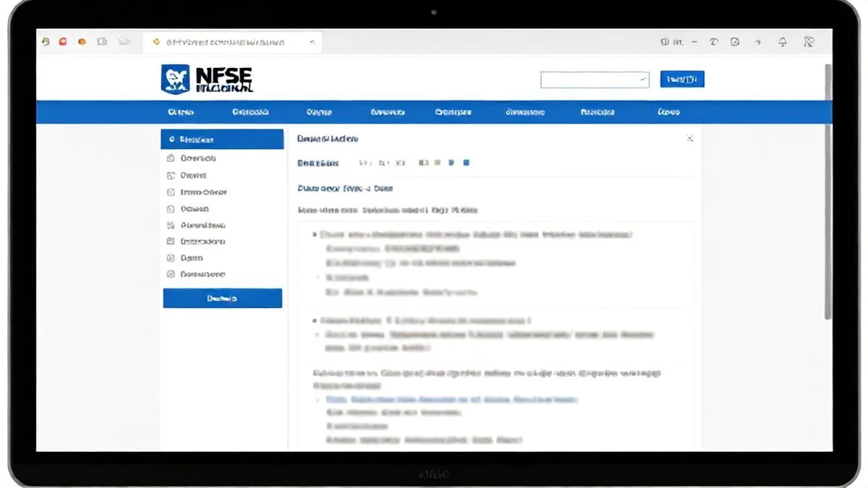
Task: Click the profile icon at the browser's top-right corner
Action: coord(809,42)
